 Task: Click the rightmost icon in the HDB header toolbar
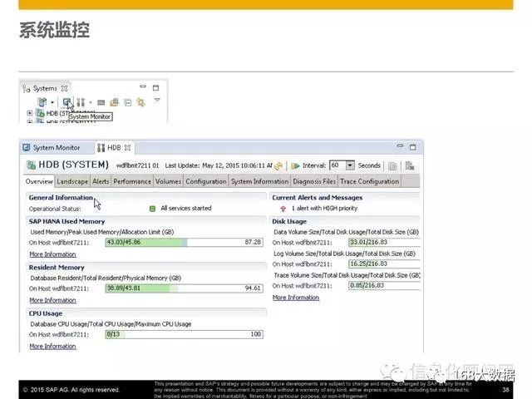coord(410,165)
